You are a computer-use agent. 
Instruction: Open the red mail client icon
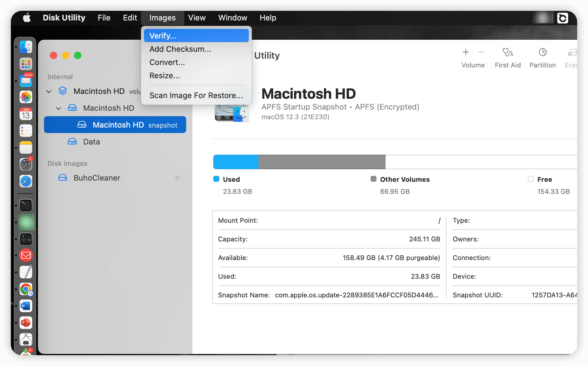(x=26, y=255)
